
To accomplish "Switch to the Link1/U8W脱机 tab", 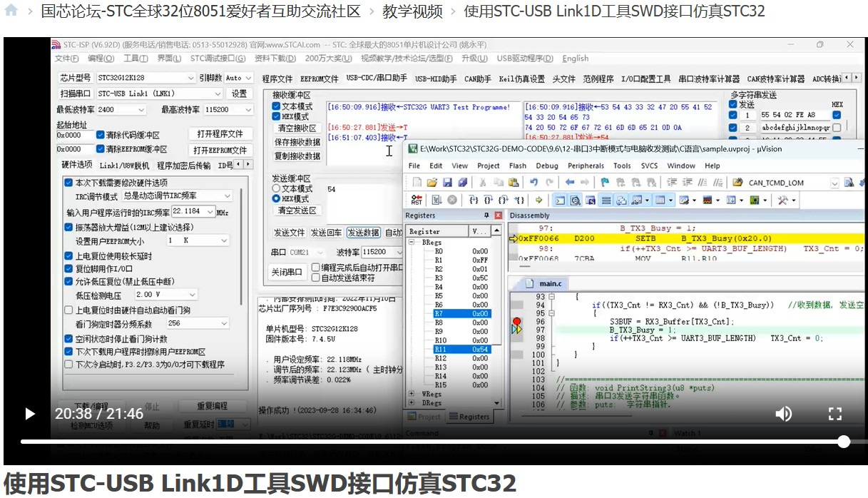I will (x=125, y=166).
